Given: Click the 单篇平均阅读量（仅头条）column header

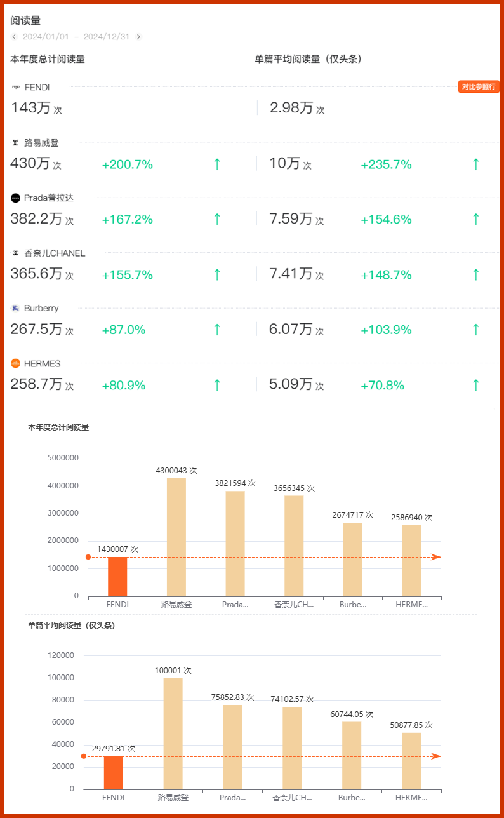Looking at the screenshot, I should pyautogui.click(x=308, y=59).
